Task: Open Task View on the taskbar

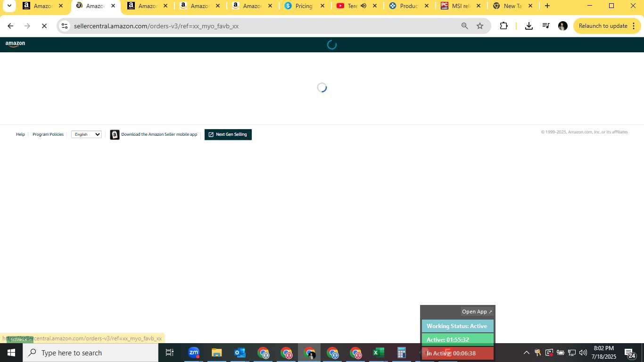Action: (170, 353)
